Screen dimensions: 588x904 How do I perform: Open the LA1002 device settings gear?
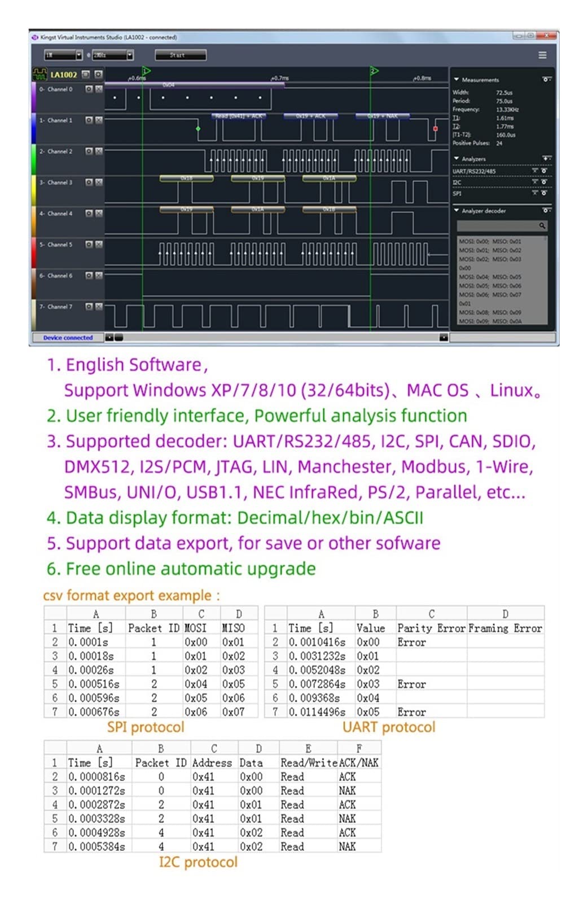99,74
